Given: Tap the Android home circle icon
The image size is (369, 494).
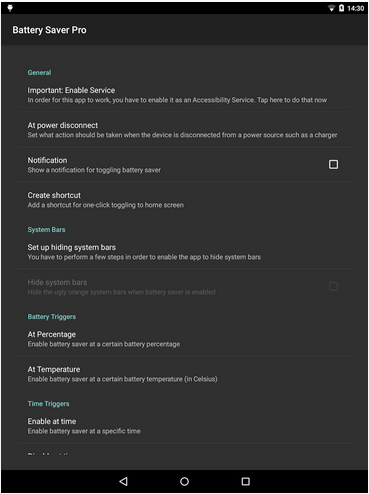Looking at the screenshot, I should [x=184, y=481].
